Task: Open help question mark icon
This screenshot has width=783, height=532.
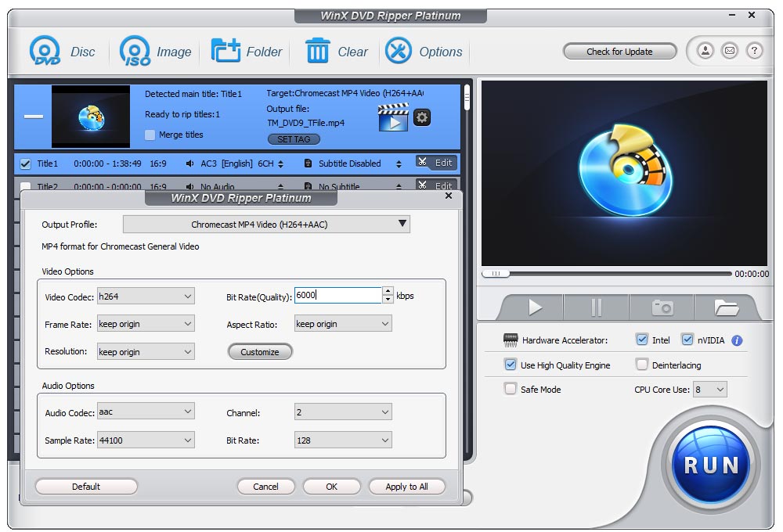Action: coord(754,51)
